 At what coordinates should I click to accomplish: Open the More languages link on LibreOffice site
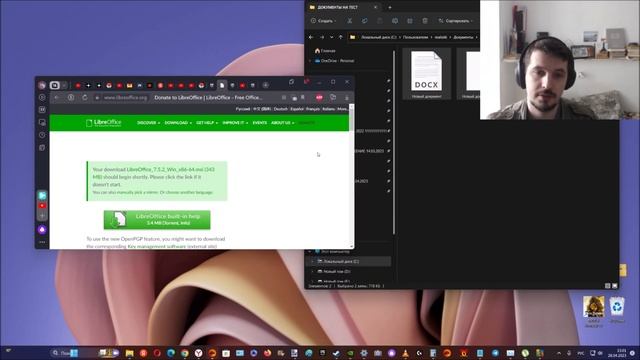point(342,109)
